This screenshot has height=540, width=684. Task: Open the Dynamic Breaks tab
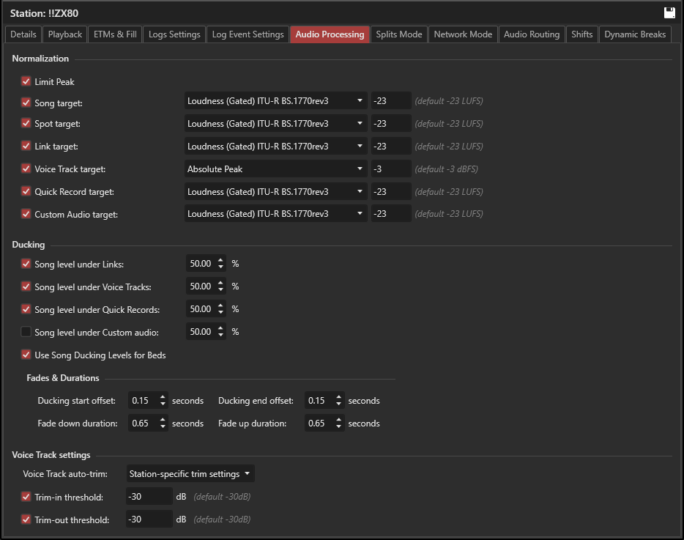click(635, 34)
